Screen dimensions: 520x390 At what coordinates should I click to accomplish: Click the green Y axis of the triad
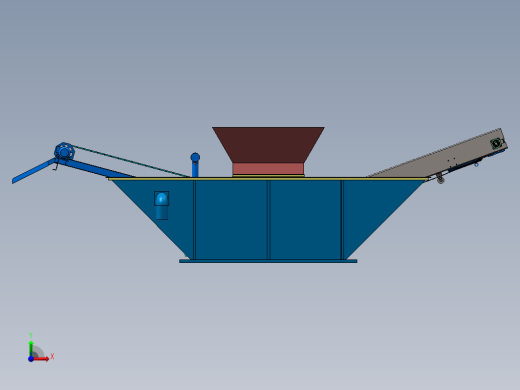click(31, 348)
